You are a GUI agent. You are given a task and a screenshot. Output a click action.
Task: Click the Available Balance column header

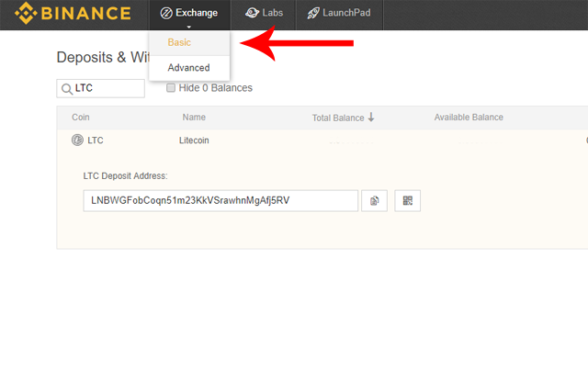click(x=469, y=118)
